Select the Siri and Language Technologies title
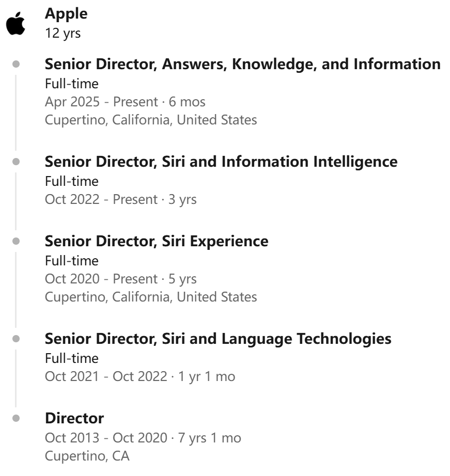Image resolution: width=450 pixels, height=476 pixels. coord(218,339)
